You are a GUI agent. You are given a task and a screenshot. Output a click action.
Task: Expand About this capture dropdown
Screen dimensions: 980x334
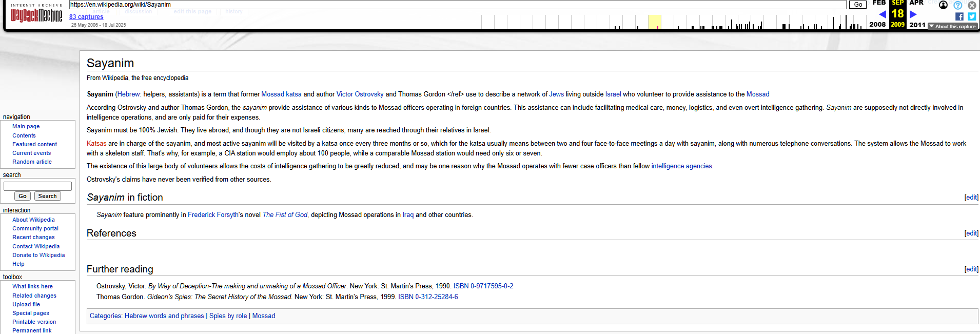point(953,26)
